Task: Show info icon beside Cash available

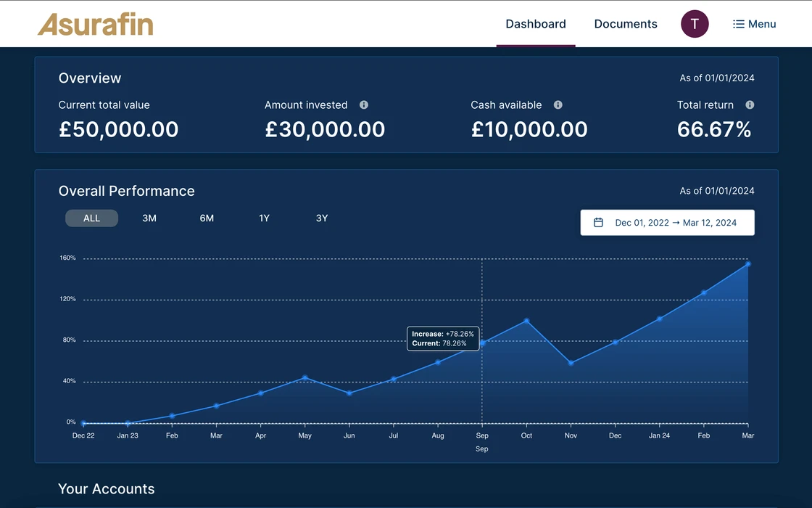Action: tap(558, 105)
